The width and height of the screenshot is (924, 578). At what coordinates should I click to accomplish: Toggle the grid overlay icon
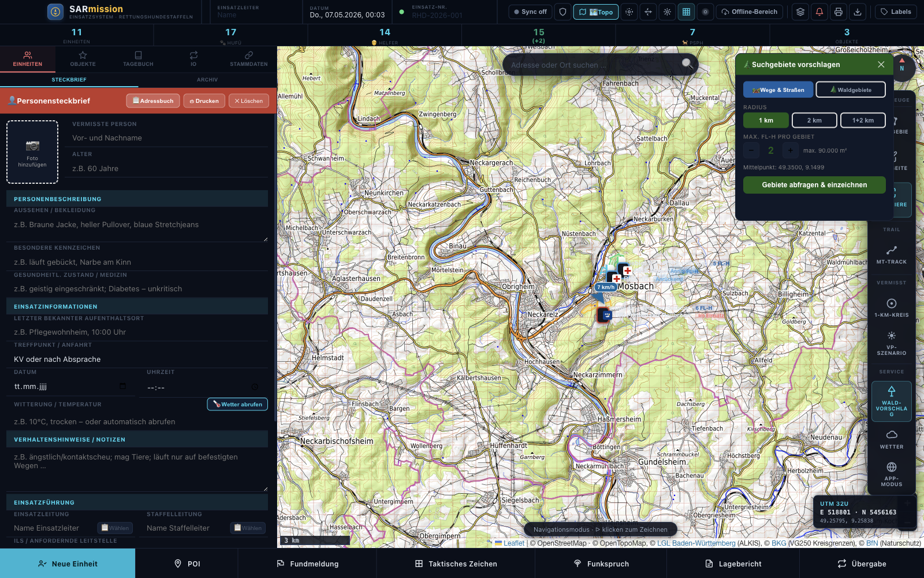click(686, 12)
